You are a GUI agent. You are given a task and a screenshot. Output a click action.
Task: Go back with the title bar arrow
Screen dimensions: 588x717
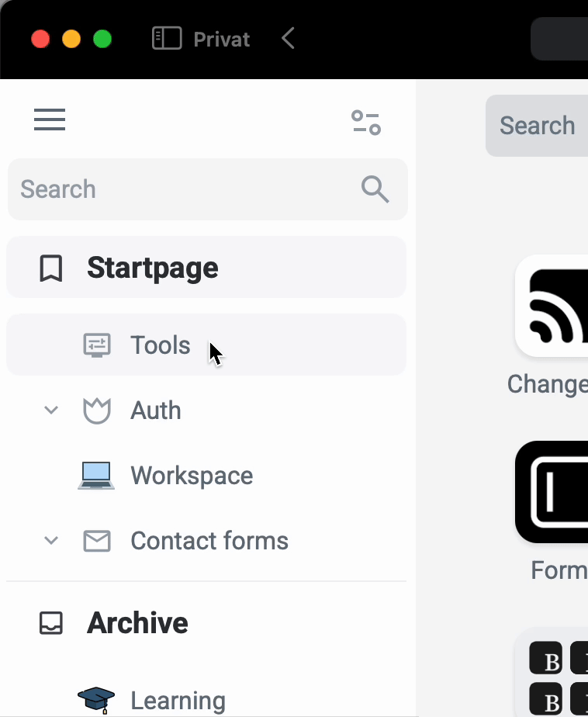(289, 39)
